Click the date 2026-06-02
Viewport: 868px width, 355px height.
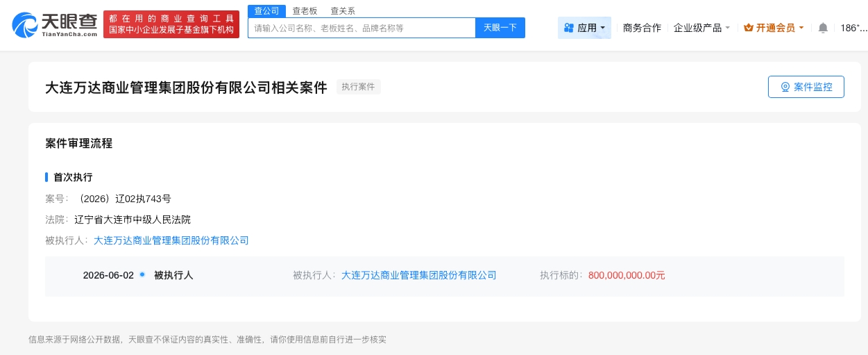(x=108, y=275)
